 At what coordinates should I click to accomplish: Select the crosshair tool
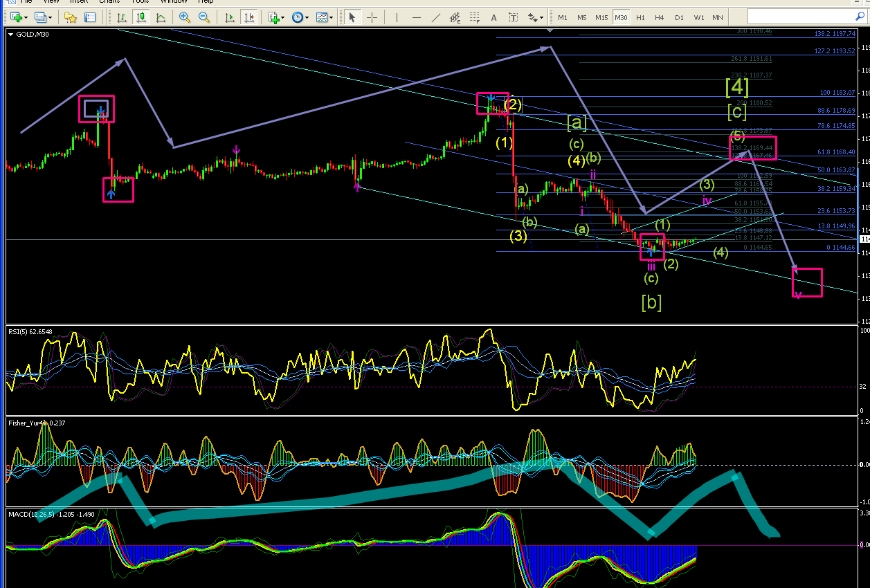[372, 17]
